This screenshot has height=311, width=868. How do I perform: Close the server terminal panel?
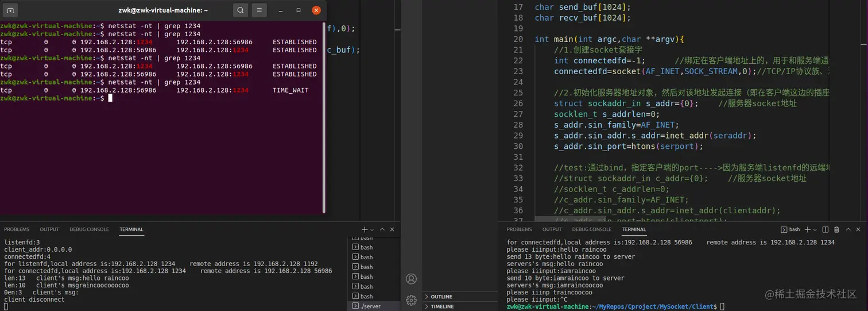393,229
